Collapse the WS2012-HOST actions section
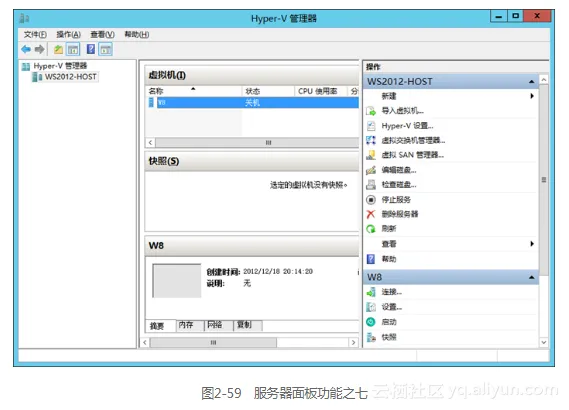This screenshot has width=569, height=410. 531,82
